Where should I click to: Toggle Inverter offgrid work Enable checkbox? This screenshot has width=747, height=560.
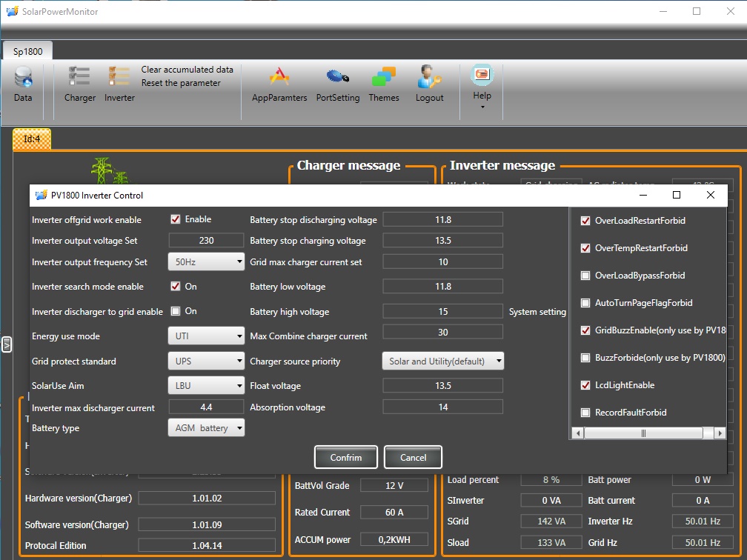tap(176, 219)
